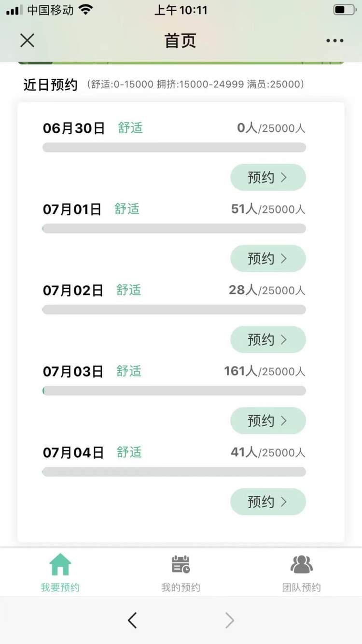
Task: Tap the 06月30日 date heading
Action: [74, 128]
